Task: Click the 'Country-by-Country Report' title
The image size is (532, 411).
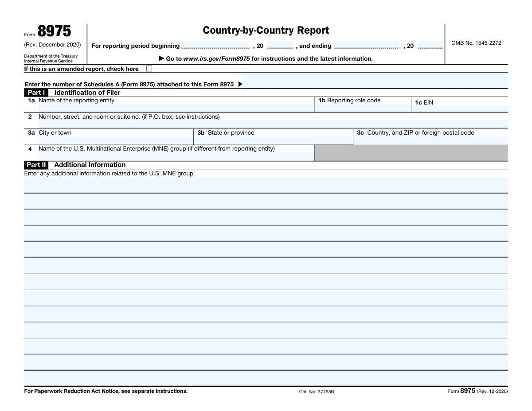Action: point(266,31)
